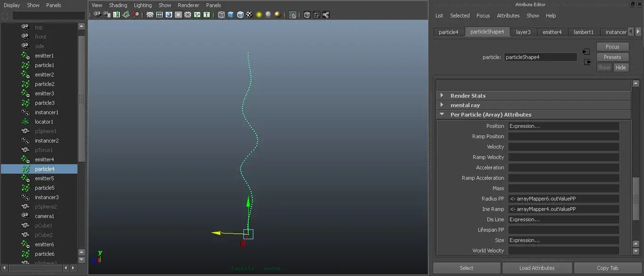Click Outliner scrollbar up arrow
This screenshot has height=276, width=644.
(81, 27)
